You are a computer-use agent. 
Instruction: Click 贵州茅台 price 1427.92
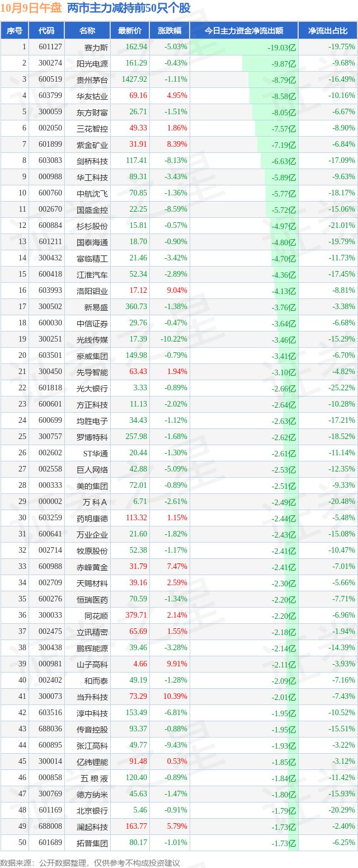(x=134, y=80)
